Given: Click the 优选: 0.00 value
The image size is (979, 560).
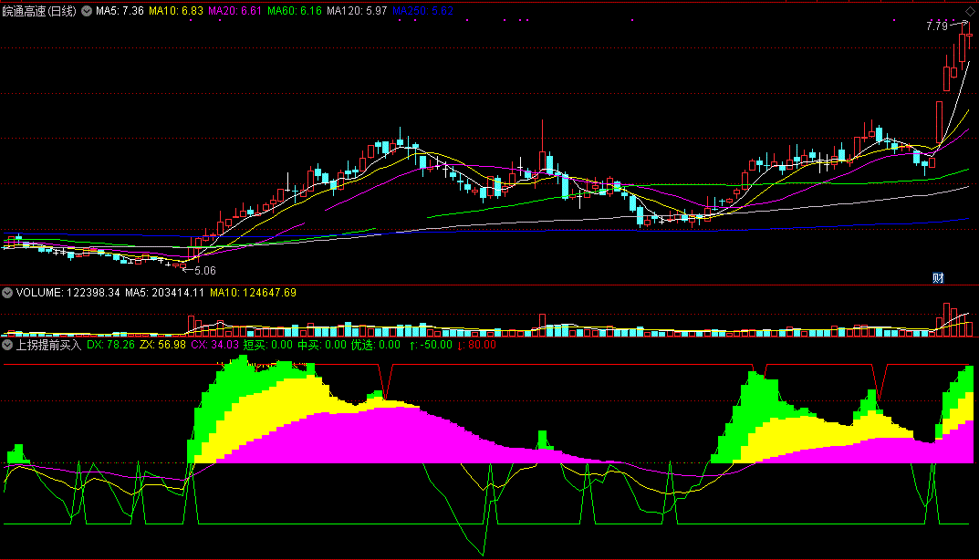Looking at the screenshot, I should (x=375, y=345).
